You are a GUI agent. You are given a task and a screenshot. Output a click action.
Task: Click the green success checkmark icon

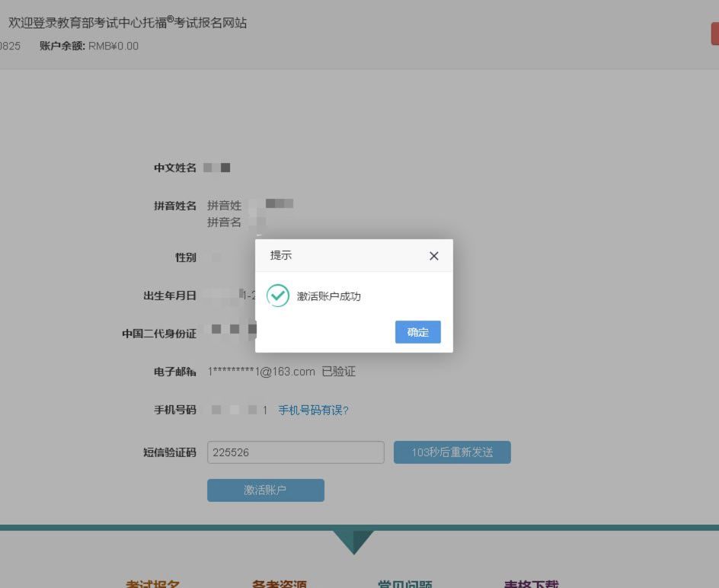278,296
